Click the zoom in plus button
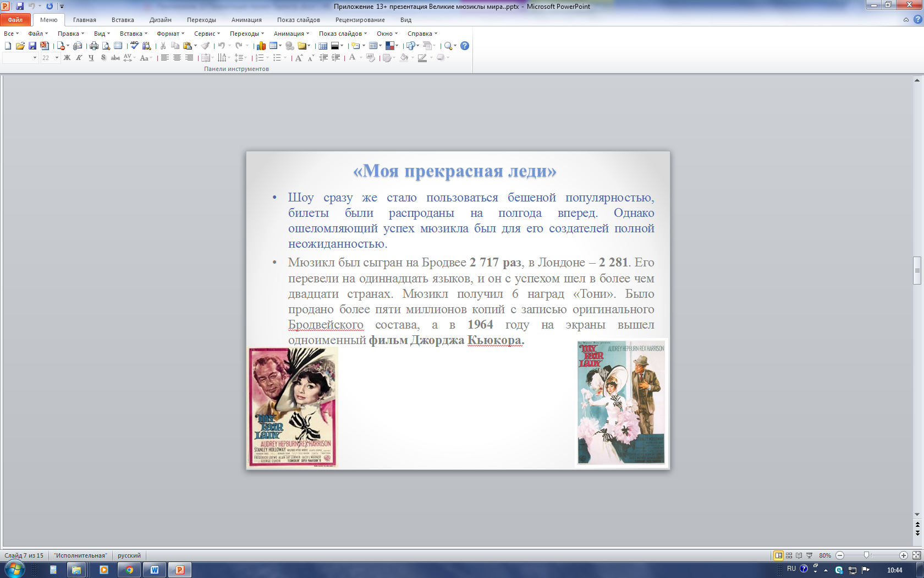The width and height of the screenshot is (924, 578). (904, 555)
